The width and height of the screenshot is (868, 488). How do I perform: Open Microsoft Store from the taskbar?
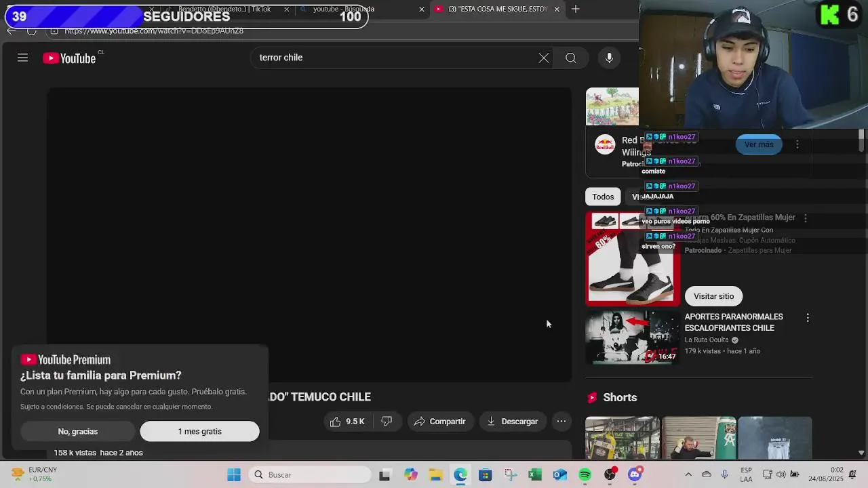click(485, 474)
